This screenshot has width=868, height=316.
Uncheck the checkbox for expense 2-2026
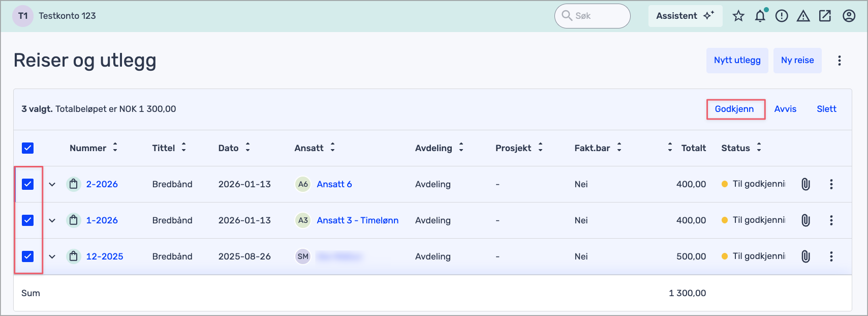[28, 184]
